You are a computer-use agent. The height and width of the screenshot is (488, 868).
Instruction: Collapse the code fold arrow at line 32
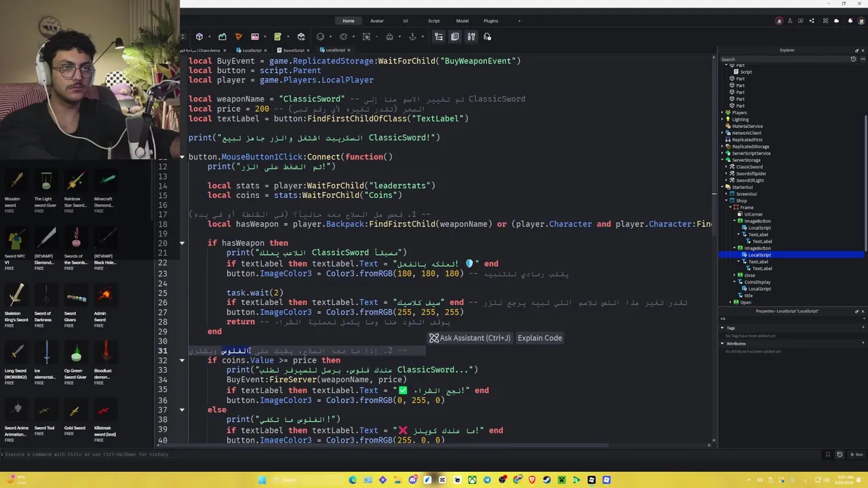182,360
